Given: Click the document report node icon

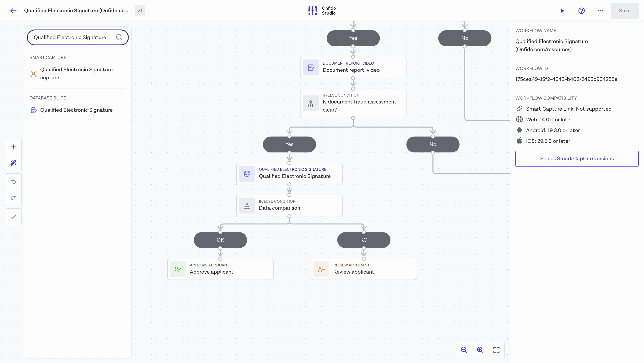Looking at the screenshot, I should (x=311, y=68).
